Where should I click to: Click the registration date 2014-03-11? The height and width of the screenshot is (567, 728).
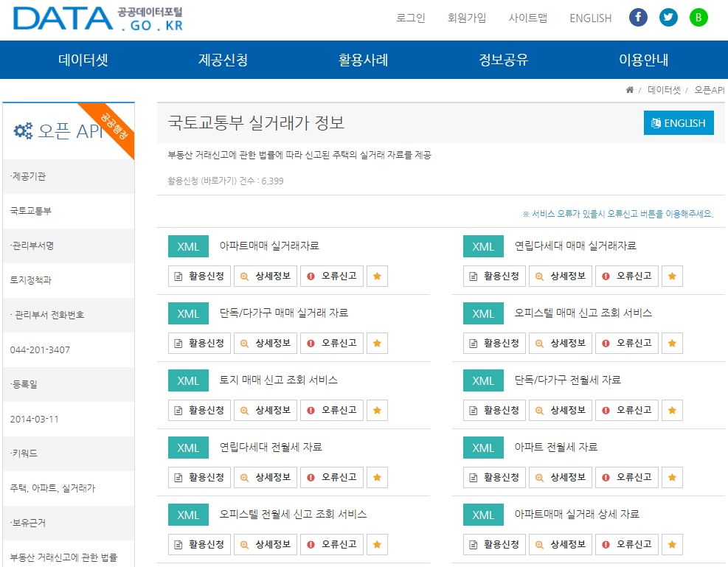[35, 419]
